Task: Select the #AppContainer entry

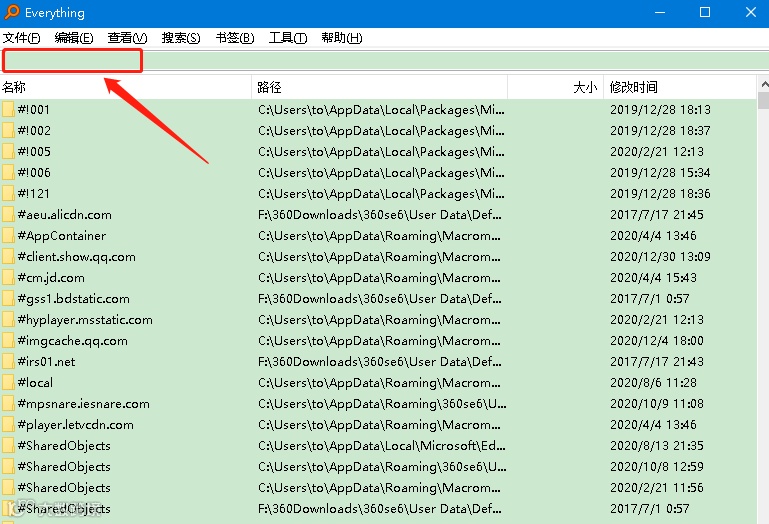Action: (x=61, y=236)
